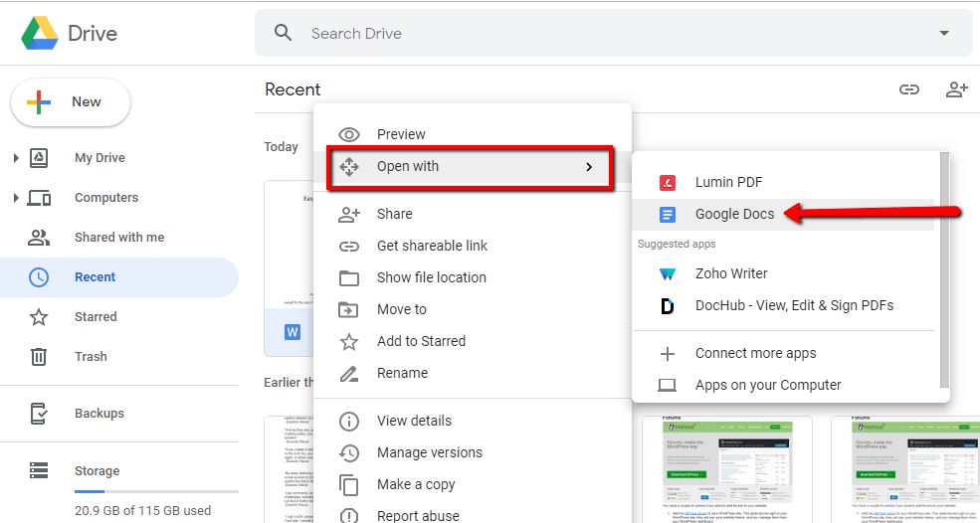Open Storage in sidebar
The width and height of the screenshot is (980, 523).
tap(97, 471)
